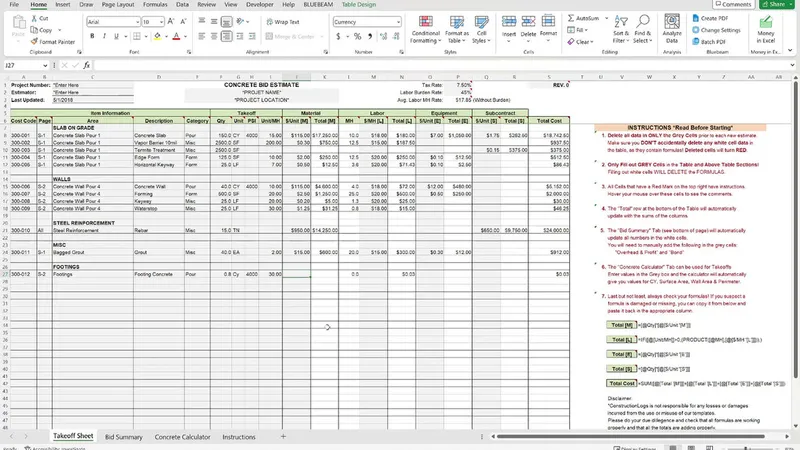Open Sort & Filter dropdown
This screenshot has height=450, width=800.
click(x=621, y=29)
